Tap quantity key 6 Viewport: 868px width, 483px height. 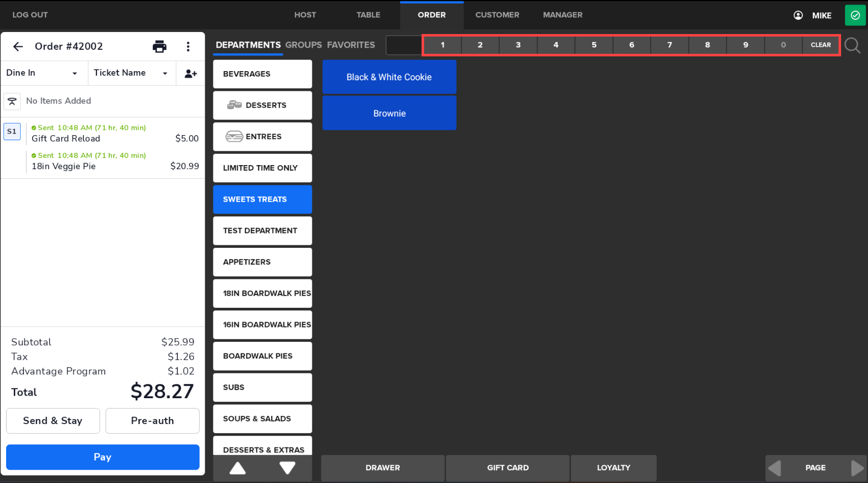tap(631, 45)
